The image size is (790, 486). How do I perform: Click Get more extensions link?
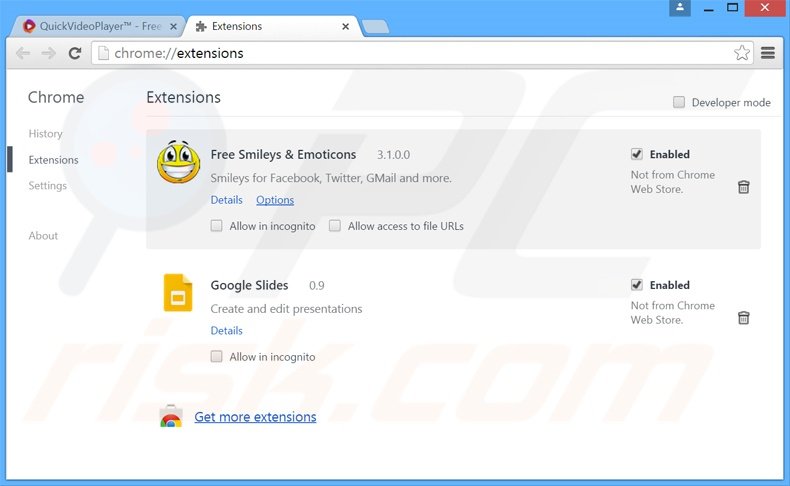(255, 416)
